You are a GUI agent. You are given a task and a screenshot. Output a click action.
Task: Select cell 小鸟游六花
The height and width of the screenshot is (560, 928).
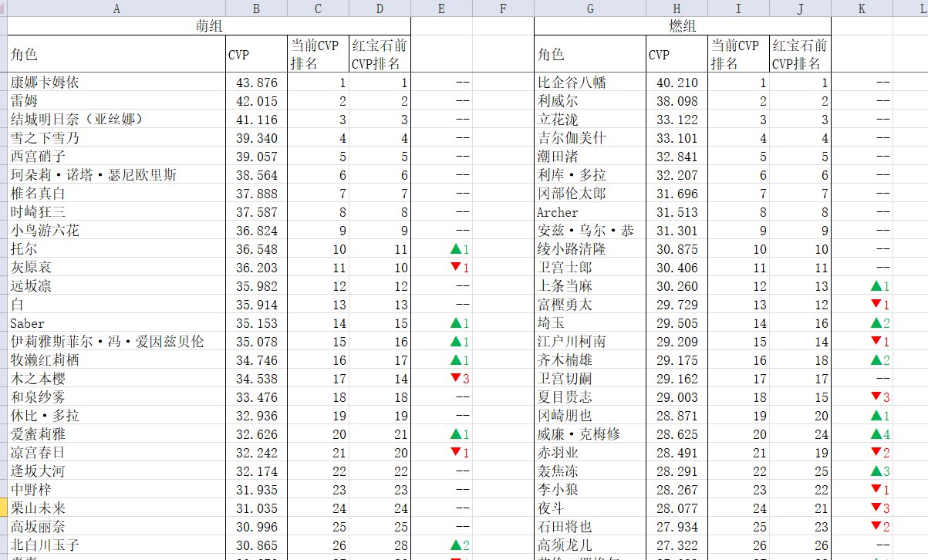pos(116,230)
